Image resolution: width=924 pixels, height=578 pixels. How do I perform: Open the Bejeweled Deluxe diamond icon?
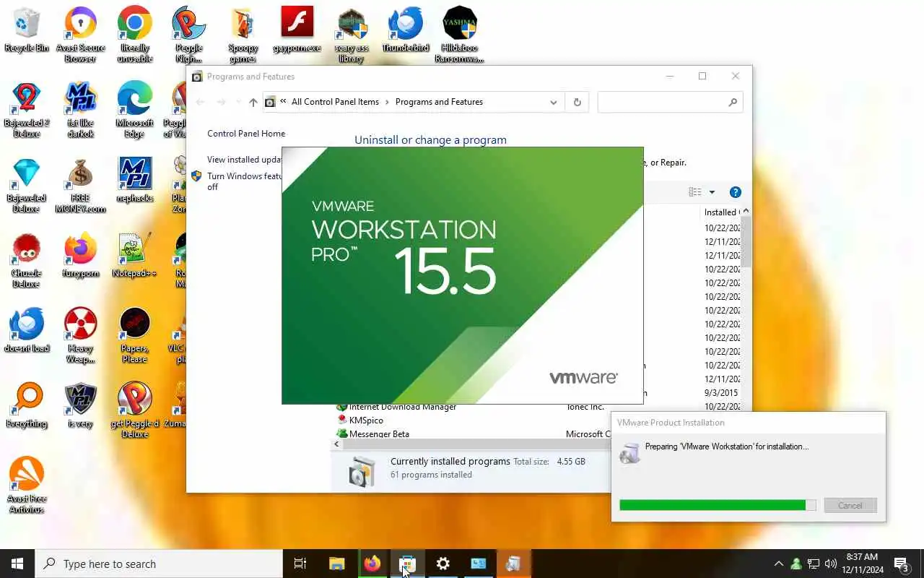coord(27,185)
